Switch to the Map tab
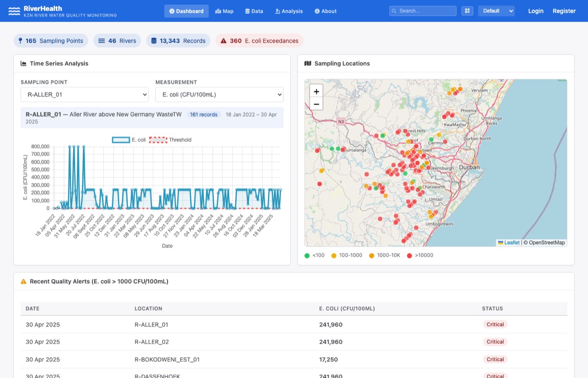 pos(224,10)
